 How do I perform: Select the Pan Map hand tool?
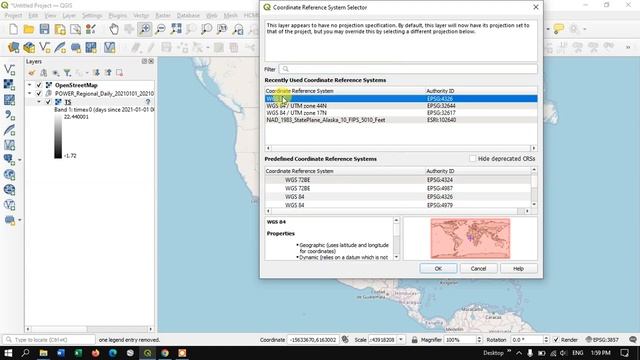[x=114, y=29]
